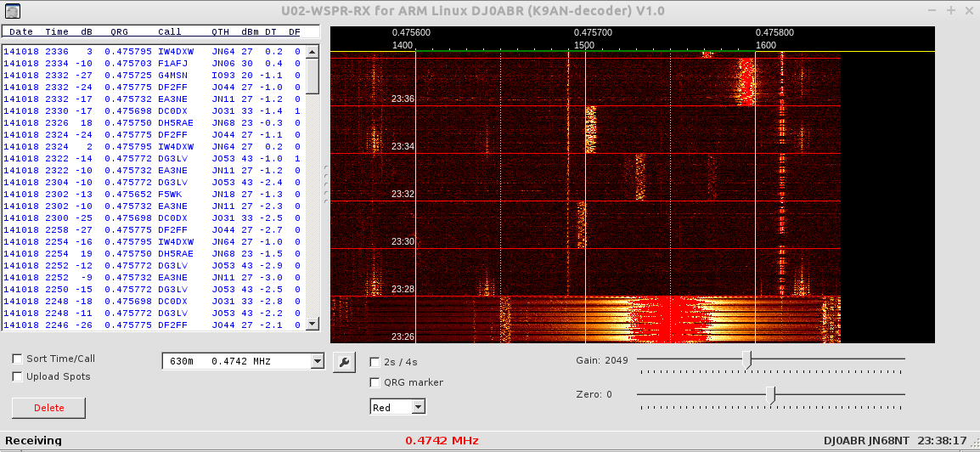The image size is (980, 452).
Task: Click the 23:34 time marker in waterfall
Action: pos(403,146)
